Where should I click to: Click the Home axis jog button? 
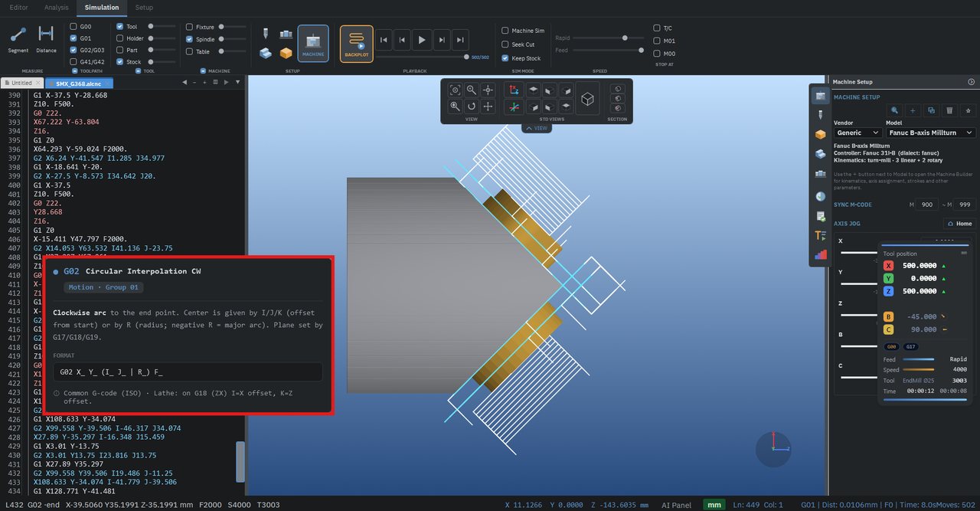pos(959,224)
